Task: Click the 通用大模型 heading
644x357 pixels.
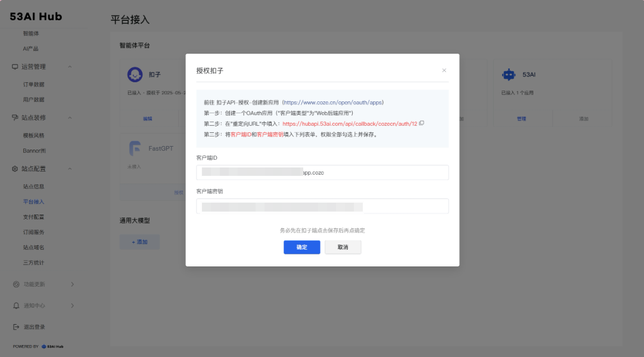Action: 135,221
